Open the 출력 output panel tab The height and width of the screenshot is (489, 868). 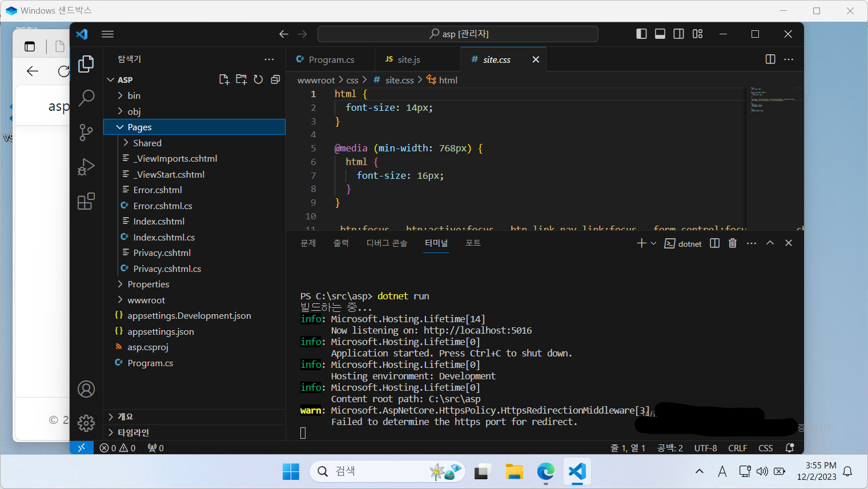click(x=341, y=243)
